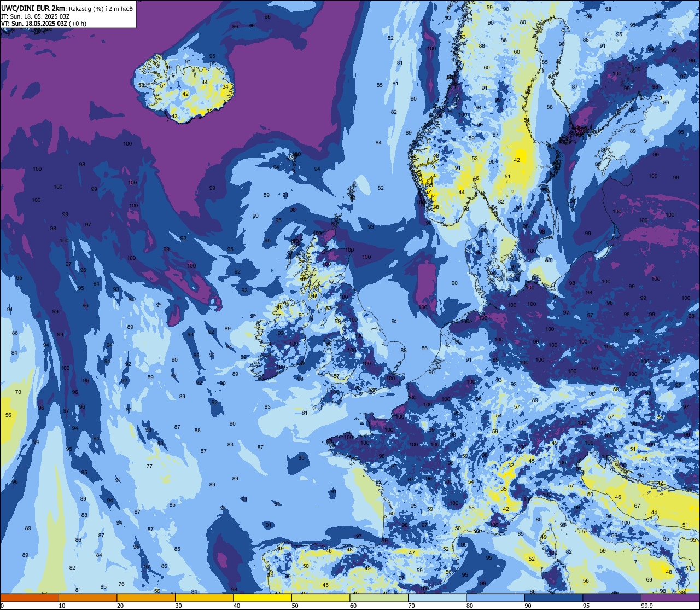
Task: Click the 0–10 % dark orange legend swatch
Action: click(30, 597)
